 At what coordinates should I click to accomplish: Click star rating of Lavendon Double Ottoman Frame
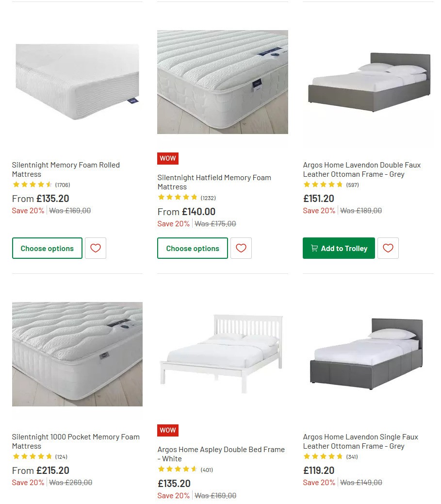(x=324, y=185)
